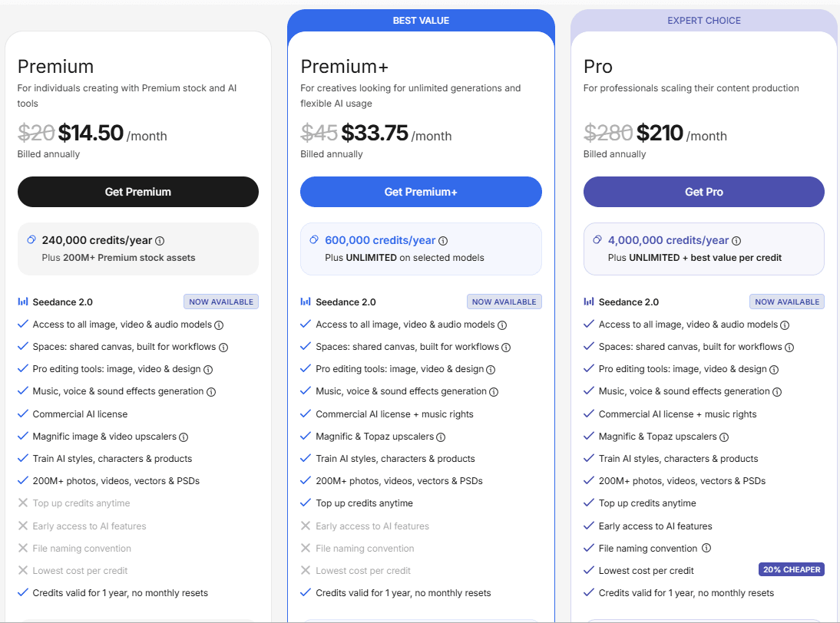Click info icon next to 600,000 credits/year
Screen dimensions: 840x623
click(443, 241)
